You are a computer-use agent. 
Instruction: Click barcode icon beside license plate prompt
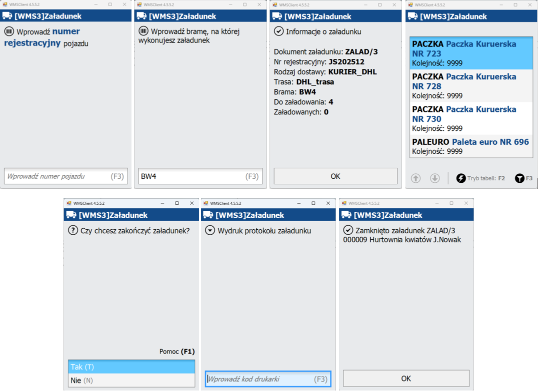[x=9, y=31]
